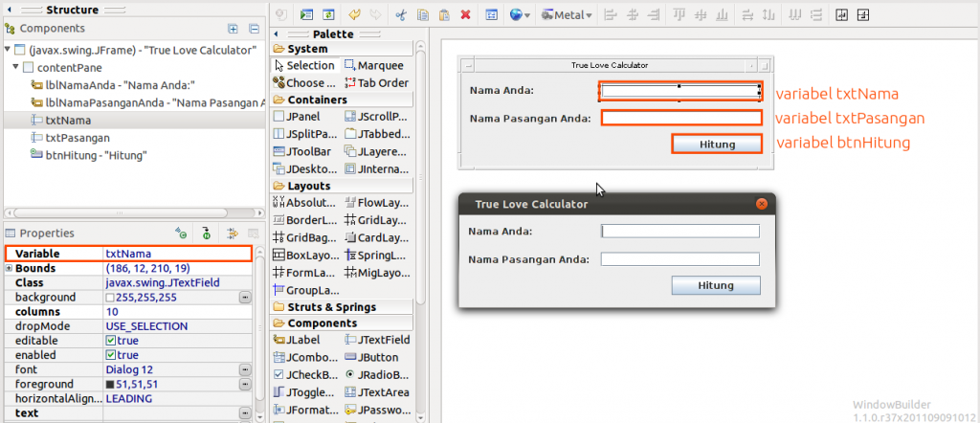Click the background color property swatch
Image resolution: width=980 pixels, height=423 pixels.
(x=110, y=298)
